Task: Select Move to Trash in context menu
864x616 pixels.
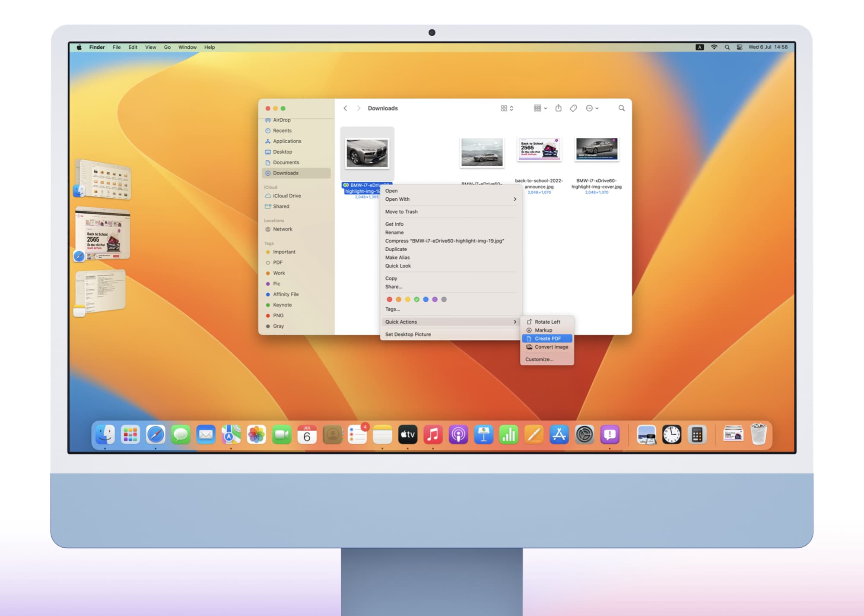Action: pos(401,212)
